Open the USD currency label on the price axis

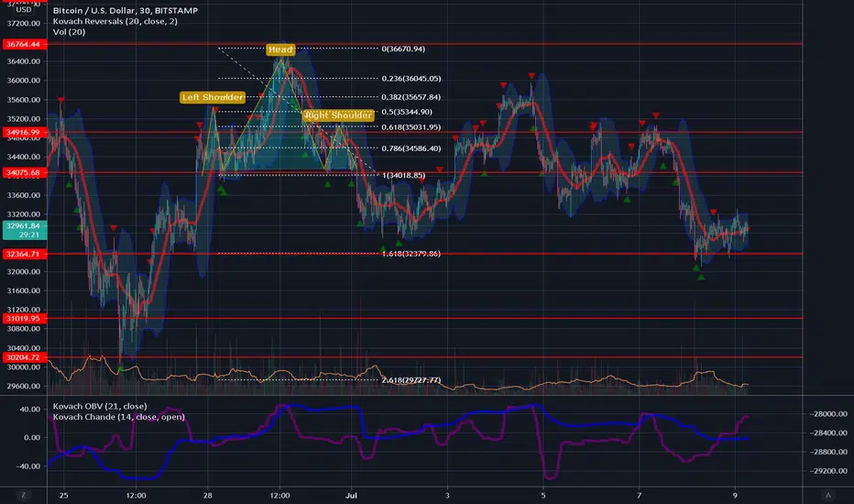coord(23,9)
